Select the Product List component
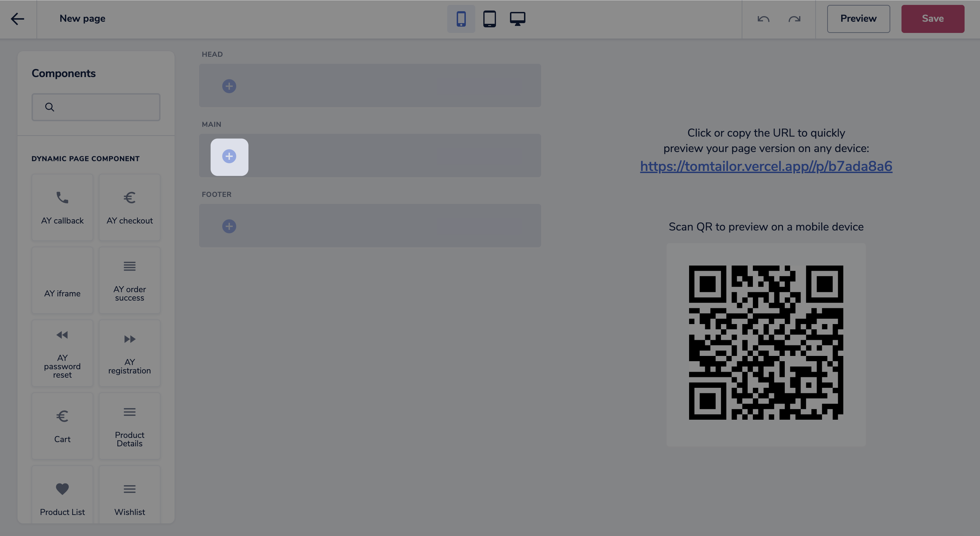The width and height of the screenshot is (980, 536). [x=62, y=495]
